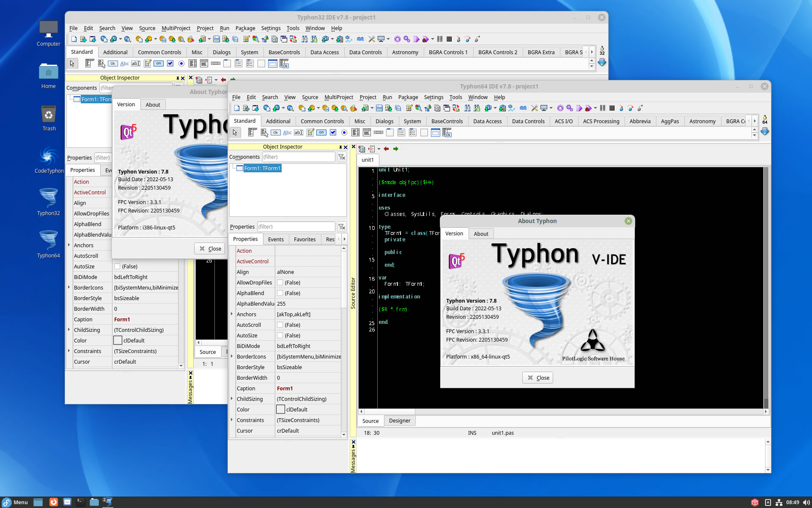Toggle the pin on the Typhon32 Object Inspector header
This screenshot has width=812, height=508.
[178, 78]
